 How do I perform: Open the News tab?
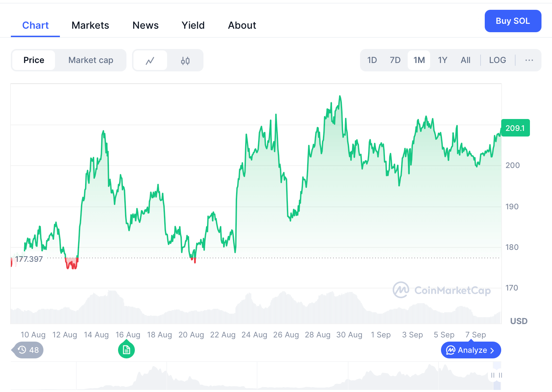145,25
